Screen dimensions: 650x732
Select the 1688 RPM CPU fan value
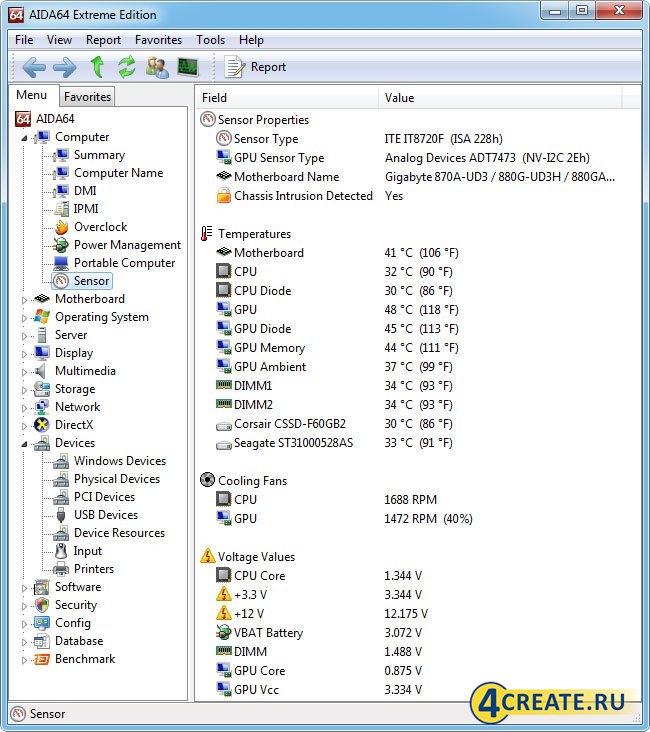click(x=410, y=500)
